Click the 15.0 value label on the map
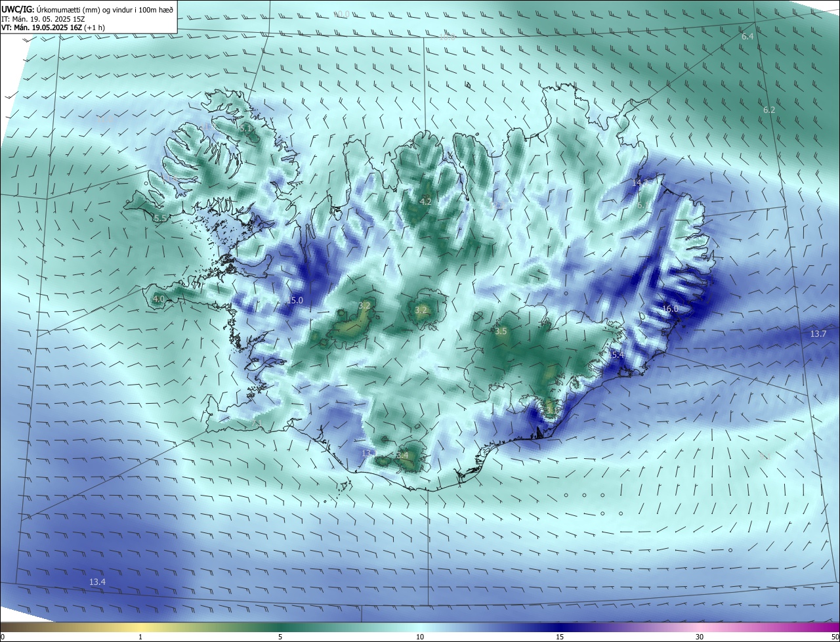 295,301
